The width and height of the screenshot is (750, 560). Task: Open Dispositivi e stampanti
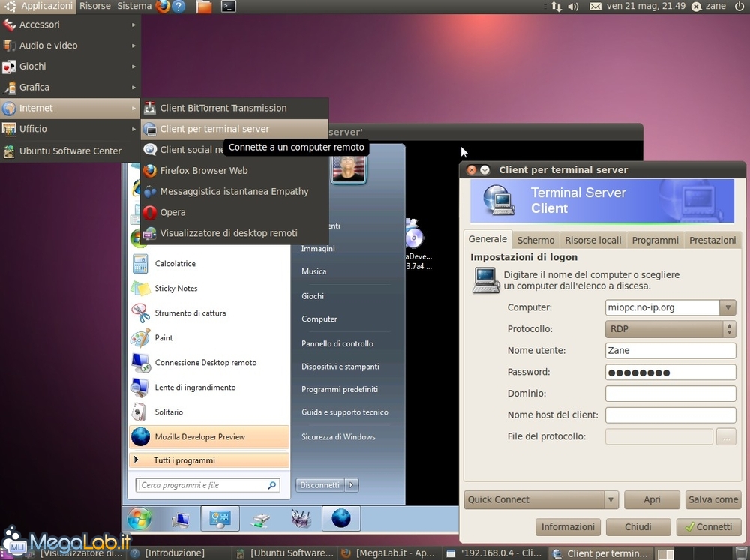(x=340, y=367)
